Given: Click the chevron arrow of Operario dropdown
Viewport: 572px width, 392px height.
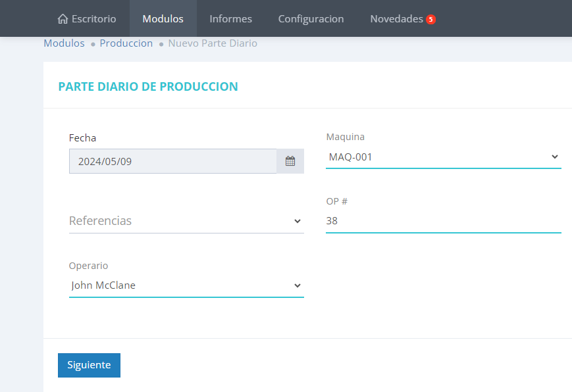Looking at the screenshot, I should (297, 285).
